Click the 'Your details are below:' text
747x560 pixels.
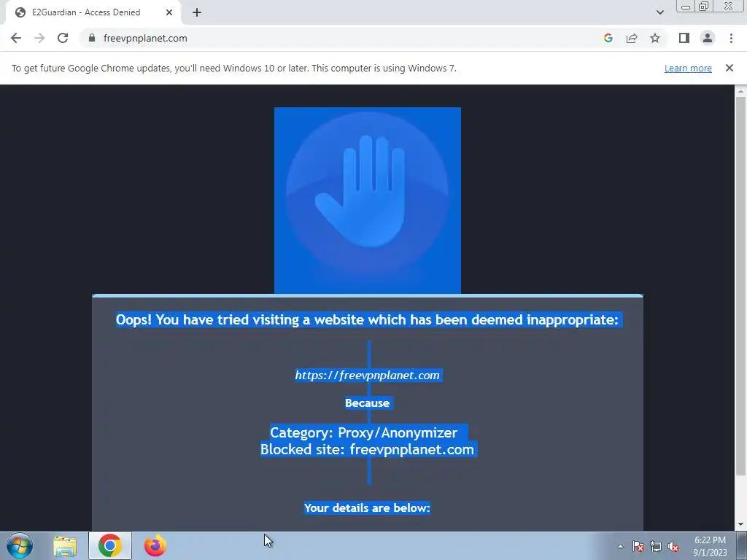click(x=368, y=507)
